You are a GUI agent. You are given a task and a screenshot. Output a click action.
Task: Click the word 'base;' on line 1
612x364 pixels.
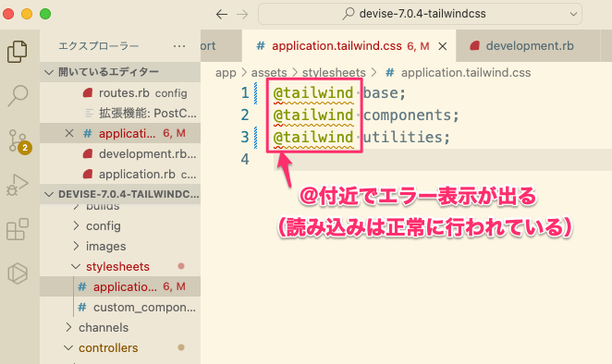385,93
